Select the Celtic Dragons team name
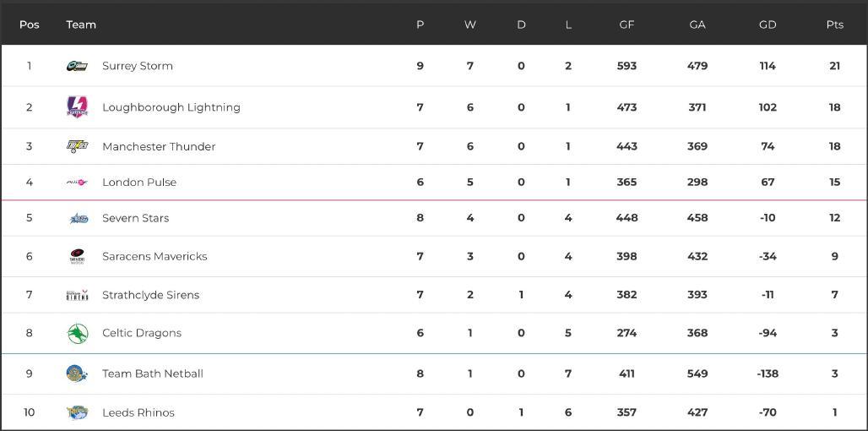This screenshot has width=868, height=431. (x=142, y=333)
